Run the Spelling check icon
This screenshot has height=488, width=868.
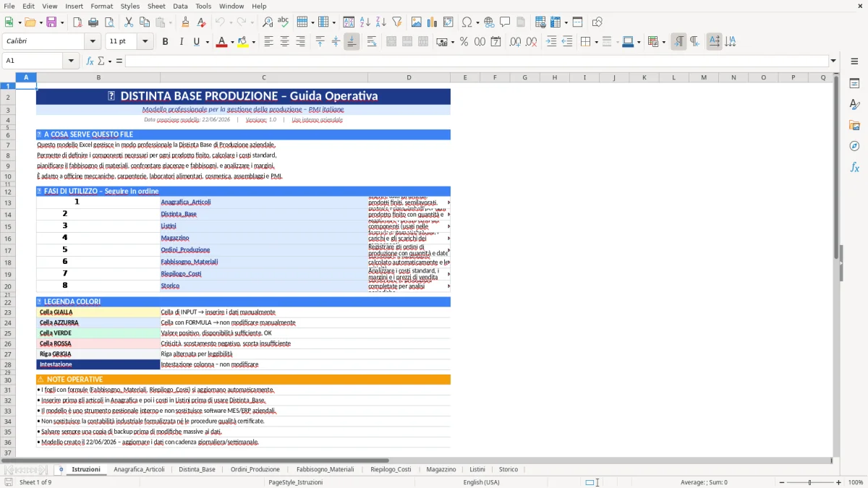(283, 22)
